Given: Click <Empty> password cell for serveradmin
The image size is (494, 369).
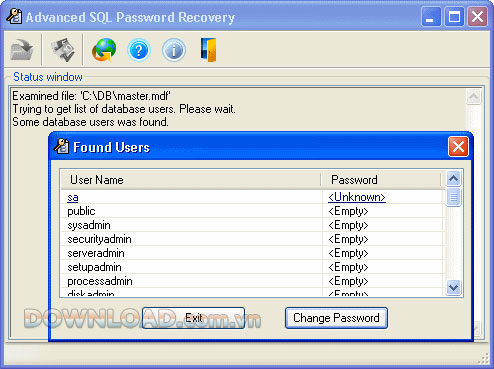Looking at the screenshot, I should tap(348, 253).
